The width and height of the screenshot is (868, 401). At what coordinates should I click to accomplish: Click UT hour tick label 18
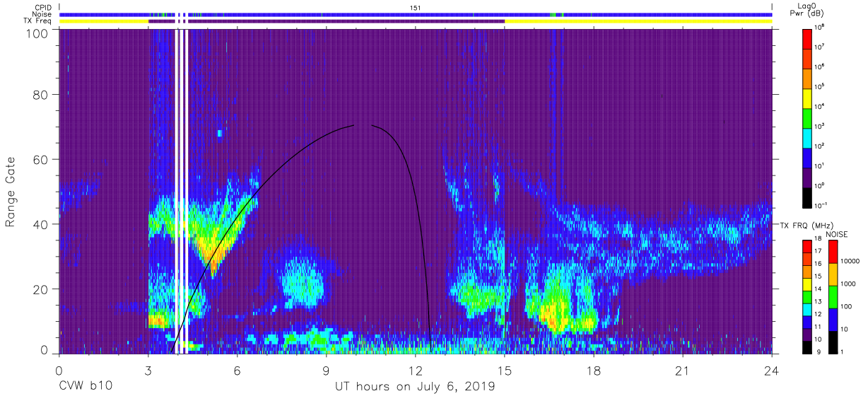pos(594,370)
